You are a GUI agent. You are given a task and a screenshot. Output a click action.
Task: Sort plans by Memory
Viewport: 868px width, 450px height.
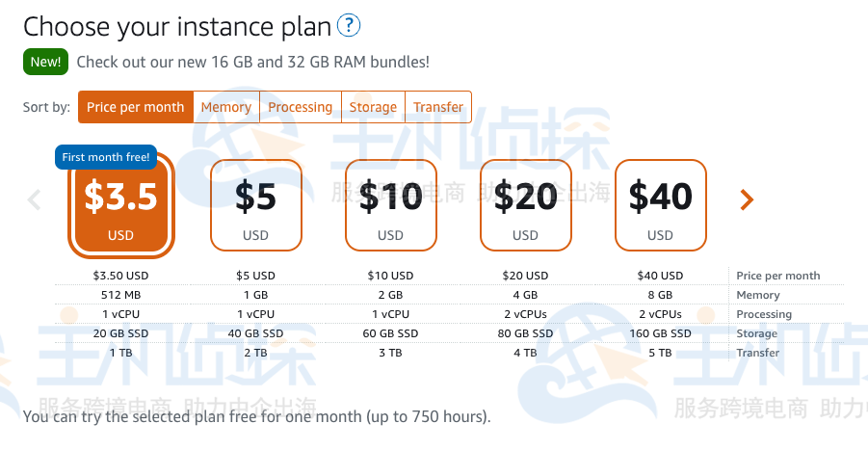click(x=226, y=107)
